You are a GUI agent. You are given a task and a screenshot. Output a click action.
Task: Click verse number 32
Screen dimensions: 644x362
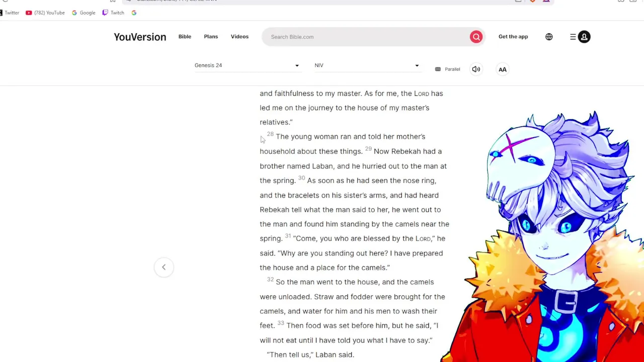tap(270, 280)
